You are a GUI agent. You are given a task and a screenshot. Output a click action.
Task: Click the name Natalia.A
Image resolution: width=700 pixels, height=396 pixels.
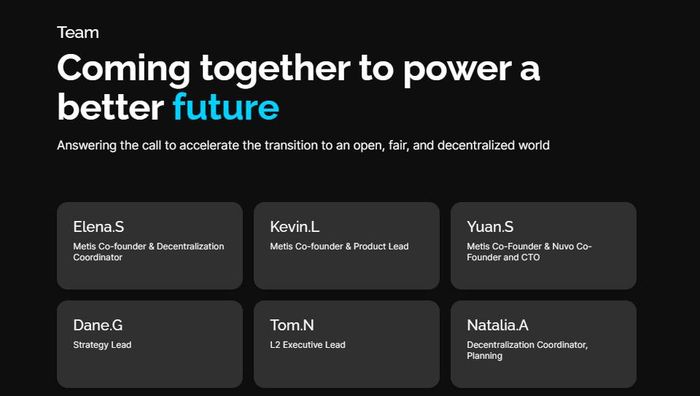pyautogui.click(x=498, y=325)
